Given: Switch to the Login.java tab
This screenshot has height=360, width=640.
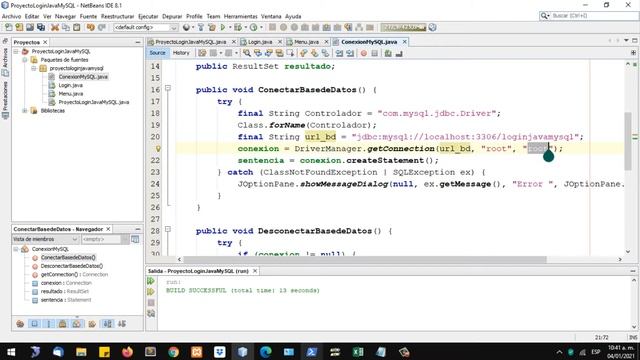Looking at the screenshot, I should 260,42.
